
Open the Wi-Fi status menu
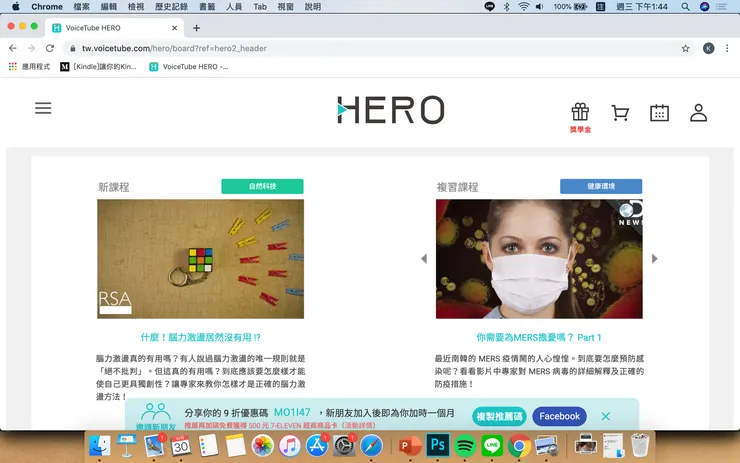pos(523,7)
